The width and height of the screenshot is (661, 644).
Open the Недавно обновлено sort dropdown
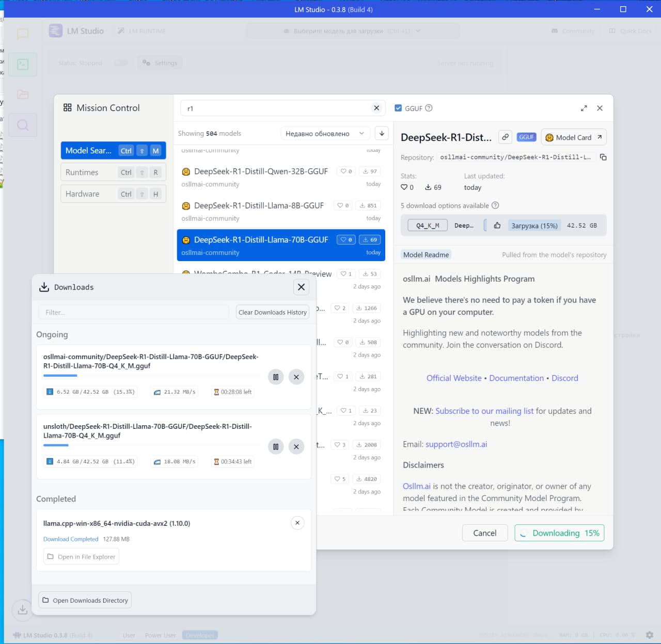click(x=325, y=133)
